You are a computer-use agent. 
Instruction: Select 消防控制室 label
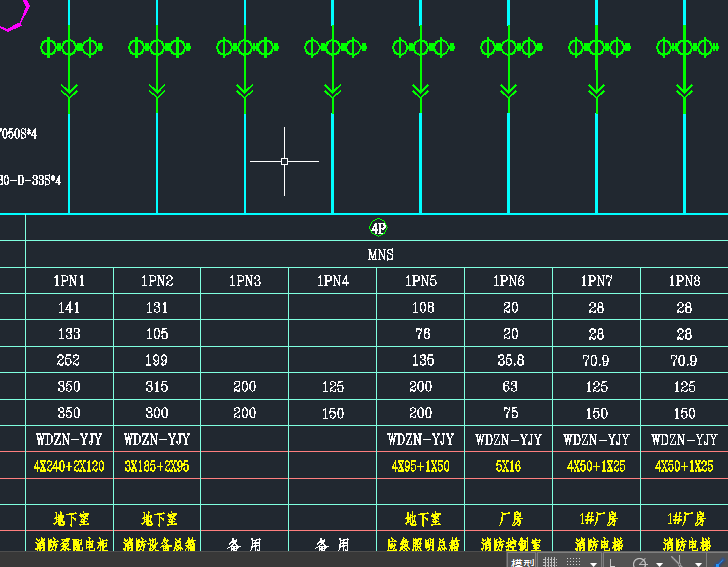pyautogui.click(x=511, y=544)
